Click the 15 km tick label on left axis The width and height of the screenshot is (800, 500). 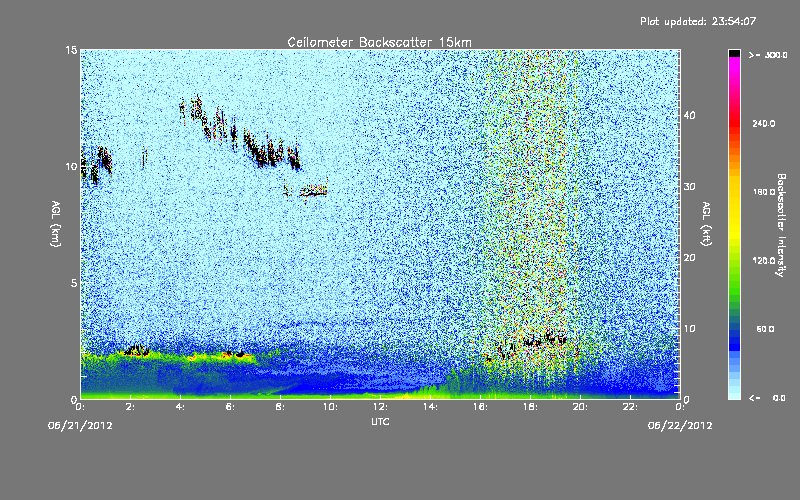[x=71, y=50]
